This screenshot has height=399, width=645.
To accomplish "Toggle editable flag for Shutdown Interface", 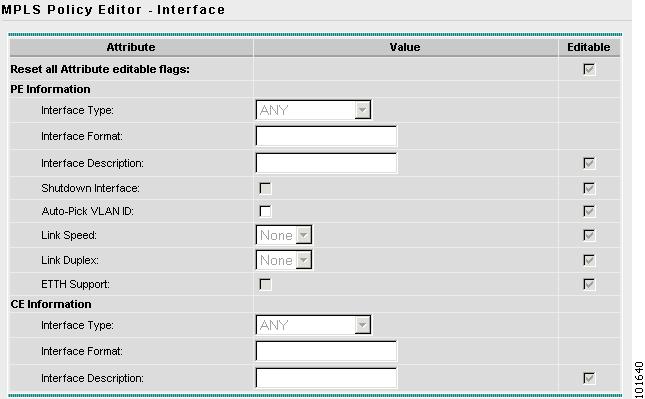I will click(x=589, y=188).
